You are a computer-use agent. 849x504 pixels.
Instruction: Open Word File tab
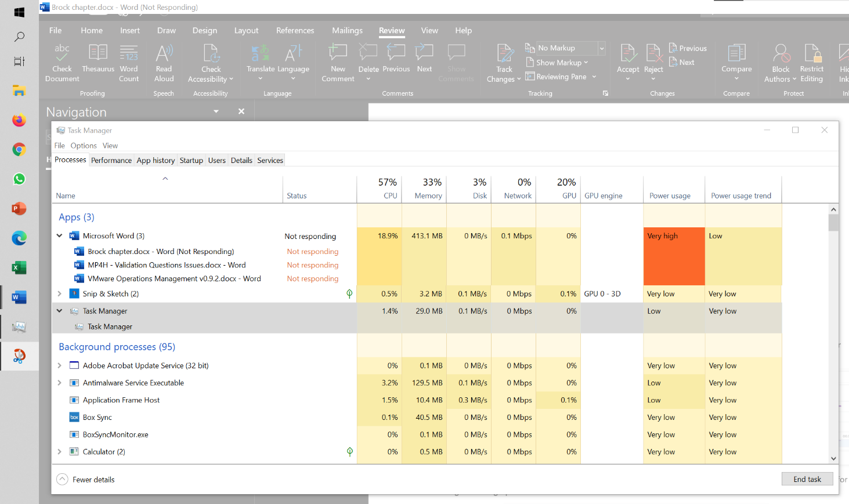tap(55, 30)
